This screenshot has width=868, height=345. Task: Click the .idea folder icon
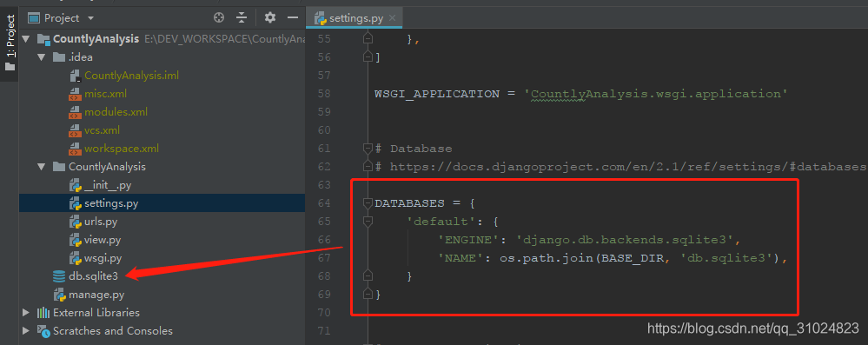coord(59,57)
